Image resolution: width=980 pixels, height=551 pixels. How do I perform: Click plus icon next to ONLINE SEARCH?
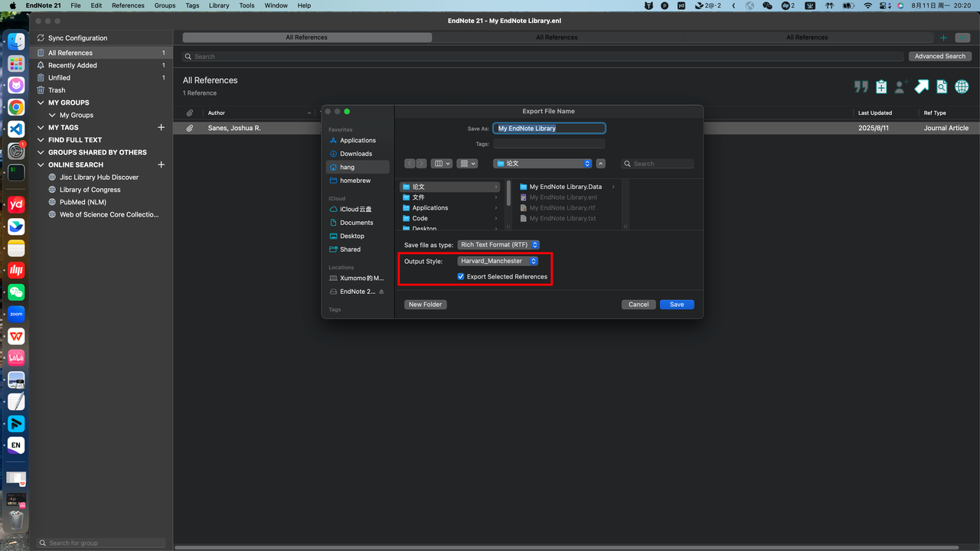pyautogui.click(x=161, y=165)
